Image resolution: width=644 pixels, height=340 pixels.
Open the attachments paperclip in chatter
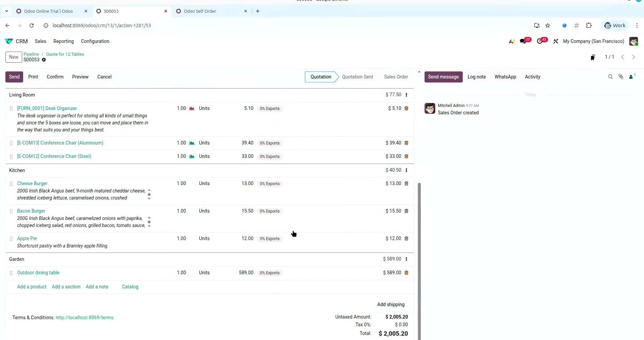click(x=621, y=77)
